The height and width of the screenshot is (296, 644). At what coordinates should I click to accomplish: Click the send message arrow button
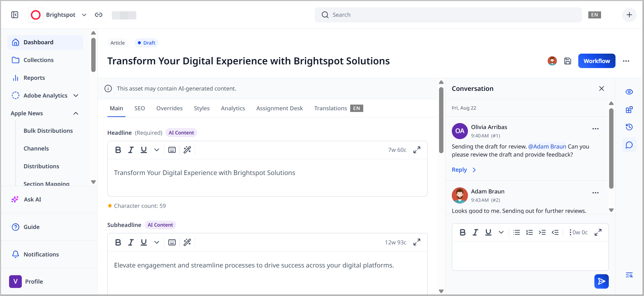click(x=601, y=281)
